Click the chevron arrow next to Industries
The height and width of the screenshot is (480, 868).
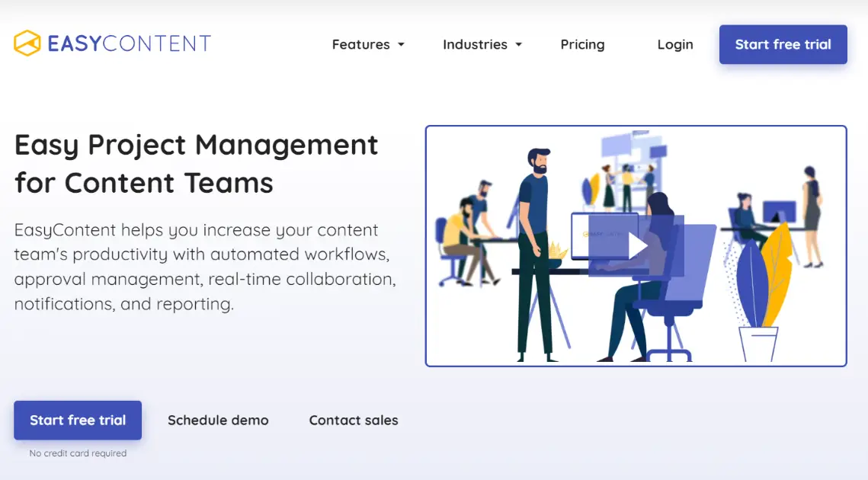[519, 46]
